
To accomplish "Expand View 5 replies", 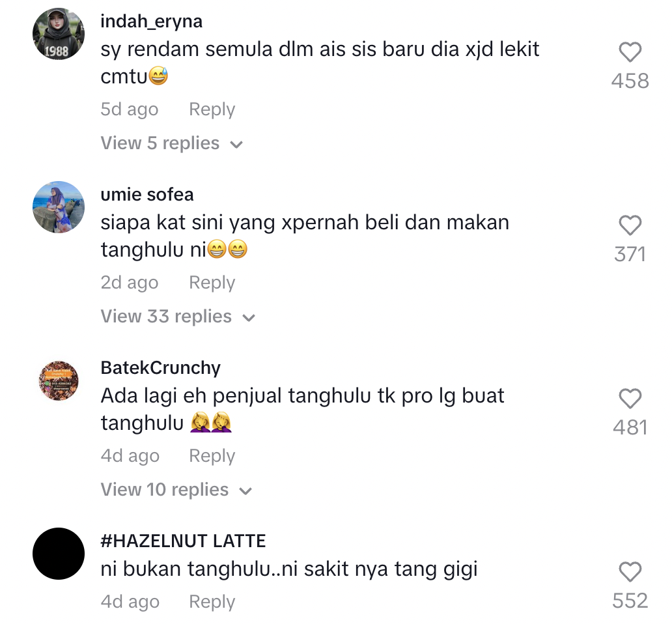I will [172, 143].
